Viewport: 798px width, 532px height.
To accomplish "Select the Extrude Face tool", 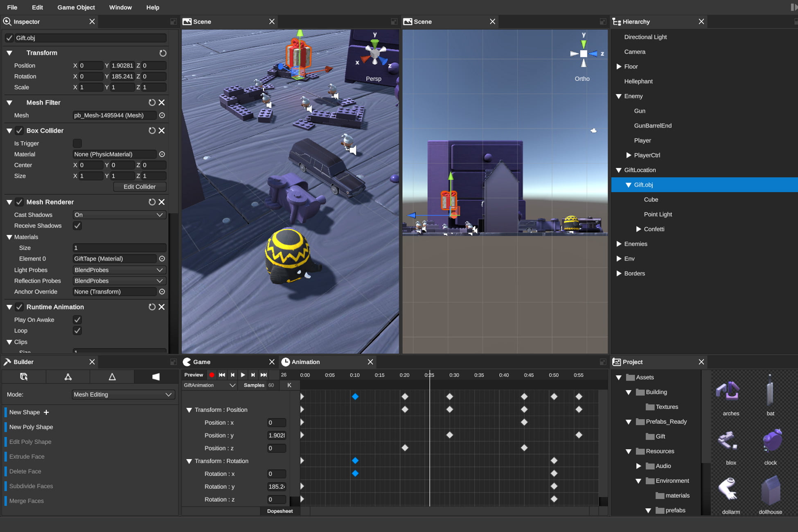I will (27, 456).
